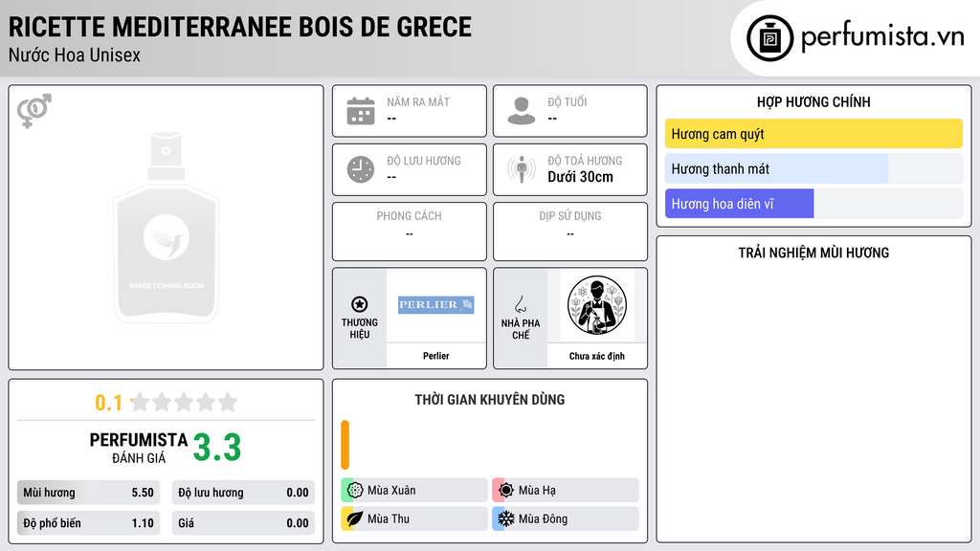This screenshot has width=980, height=551.
Task: Click the calendar icon beside Năm ra mắt
Action: click(x=361, y=111)
